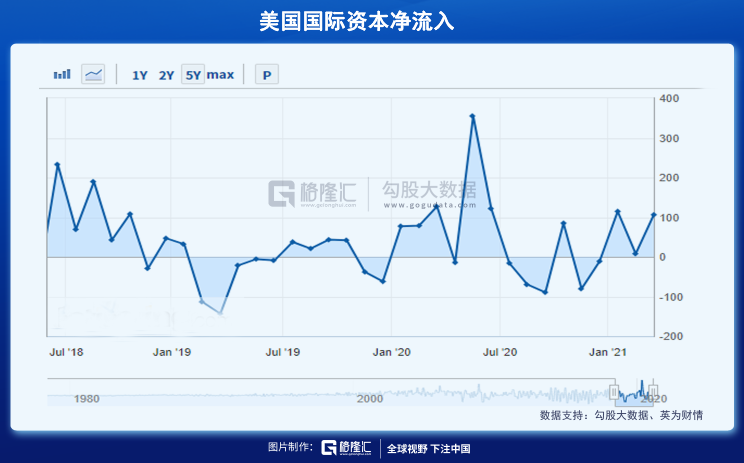Click the Jul '20 axis label

500,352
